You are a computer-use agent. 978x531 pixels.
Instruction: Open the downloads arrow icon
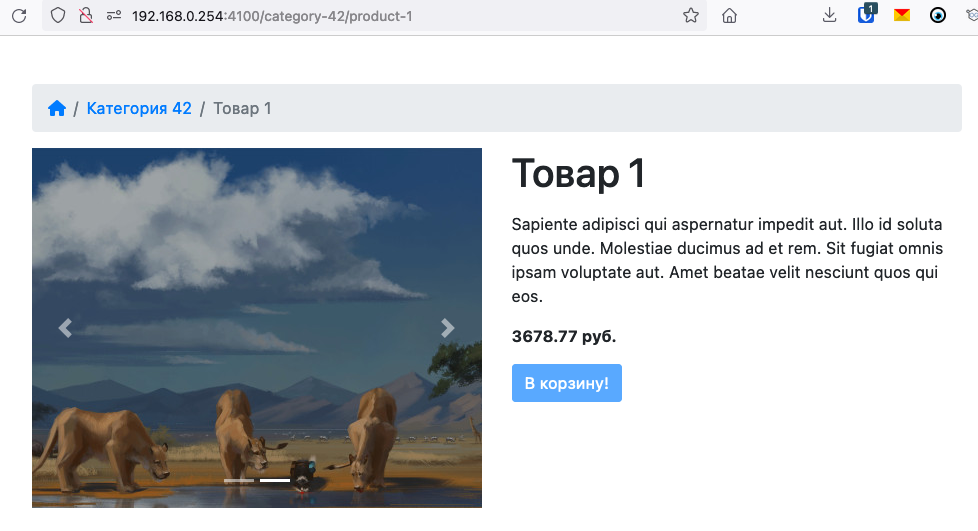[829, 16]
